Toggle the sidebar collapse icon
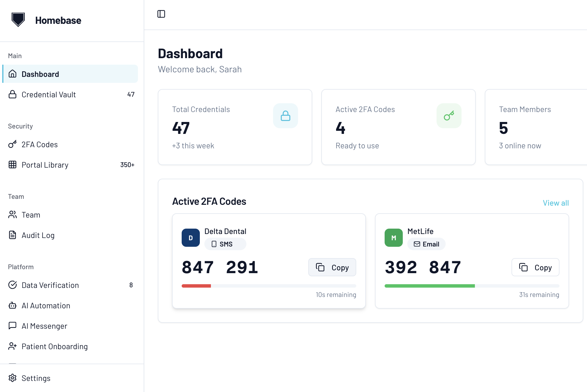 [x=161, y=14]
